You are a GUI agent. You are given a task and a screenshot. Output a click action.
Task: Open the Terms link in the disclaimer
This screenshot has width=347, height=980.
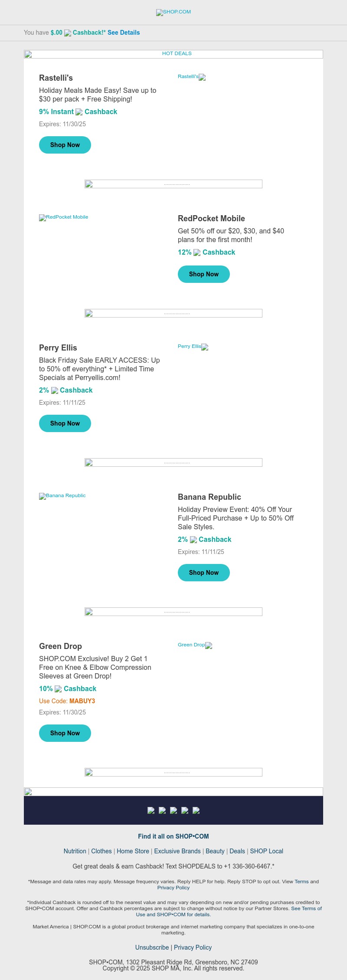pyautogui.click(x=301, y=881)
